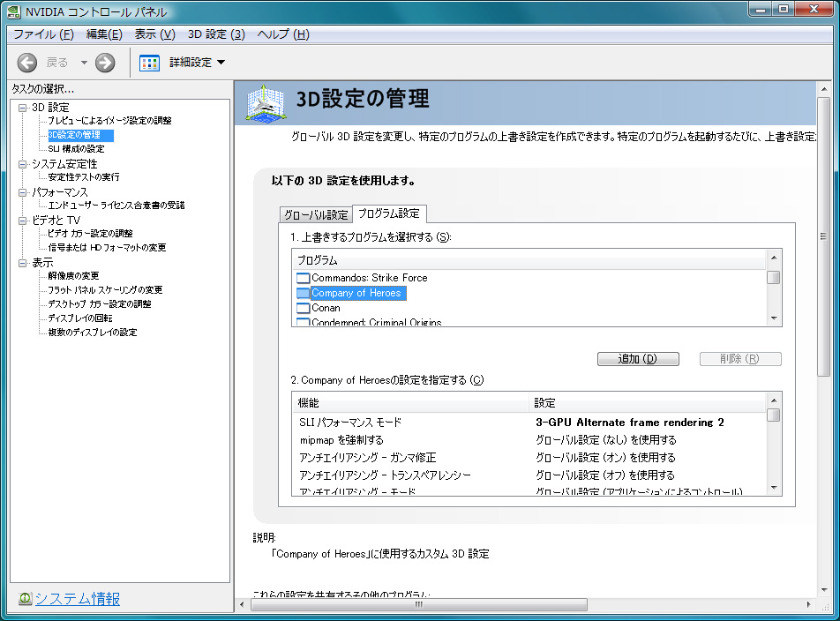Viewport: 840px width, 621px height.
Task: Click the NVIDIA title bar logo icon
Action: (x=14, y=11)
